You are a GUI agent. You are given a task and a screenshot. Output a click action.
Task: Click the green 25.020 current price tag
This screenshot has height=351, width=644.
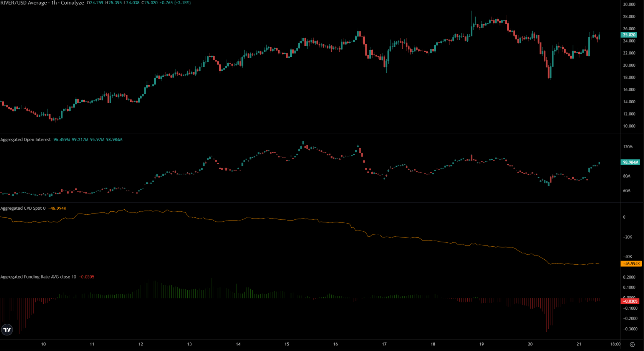pyautogui.click(x=629, y=35)
